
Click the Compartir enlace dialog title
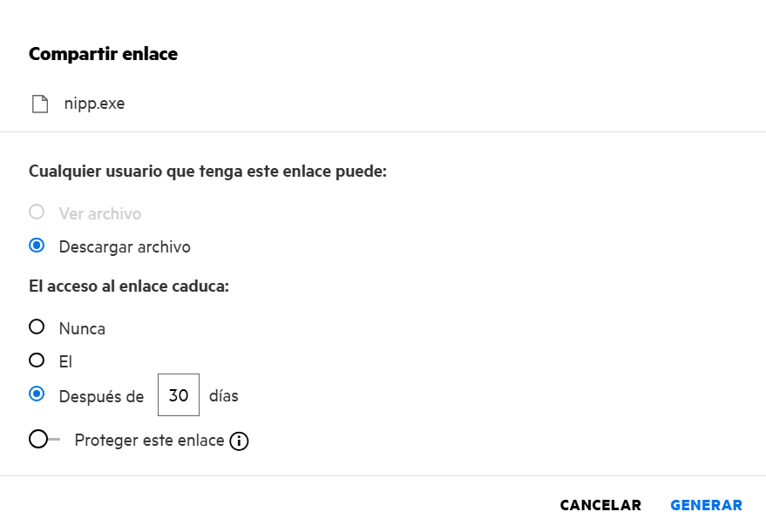(103, 54)
